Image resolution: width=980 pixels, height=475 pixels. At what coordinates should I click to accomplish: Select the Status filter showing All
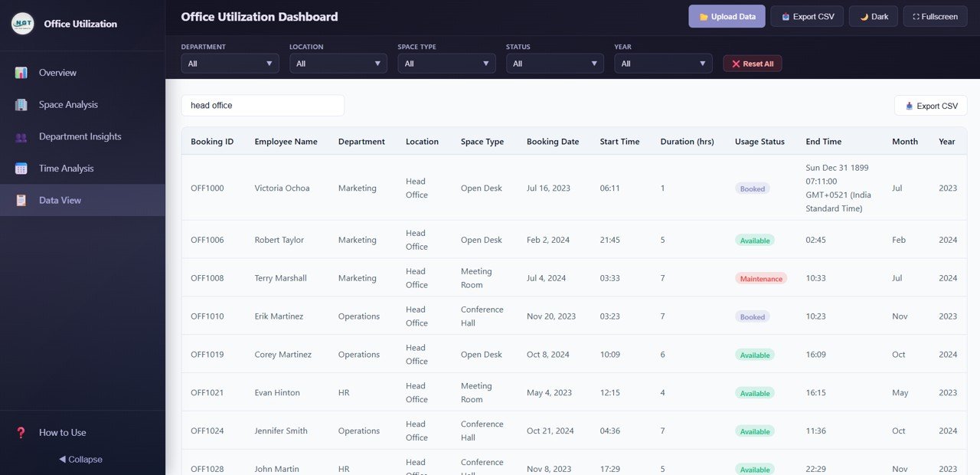point(554,63)
